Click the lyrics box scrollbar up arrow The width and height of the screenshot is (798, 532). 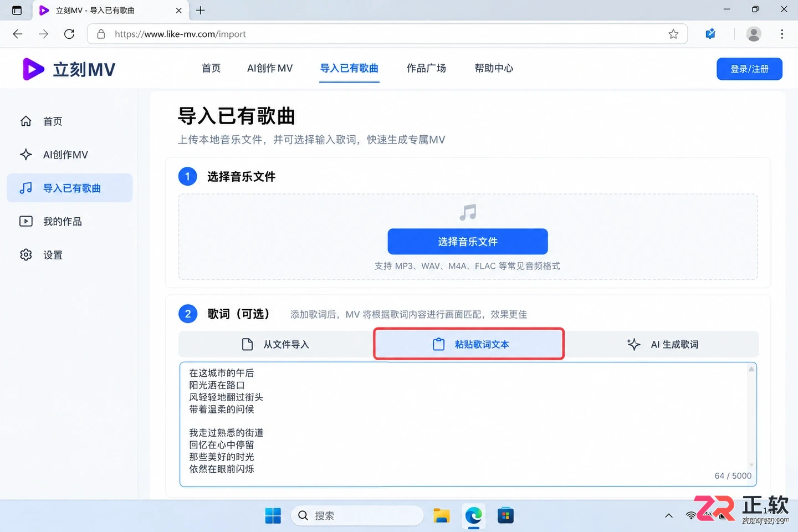pos(751,369)
